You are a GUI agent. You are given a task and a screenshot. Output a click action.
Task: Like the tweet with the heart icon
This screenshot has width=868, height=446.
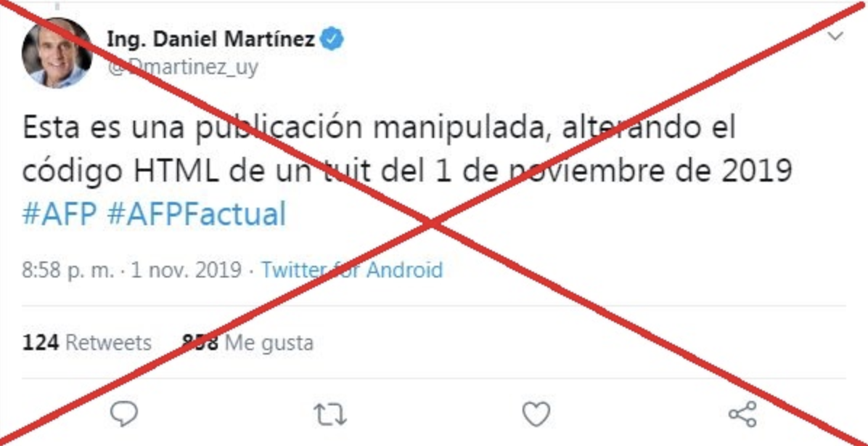point(536,415)
